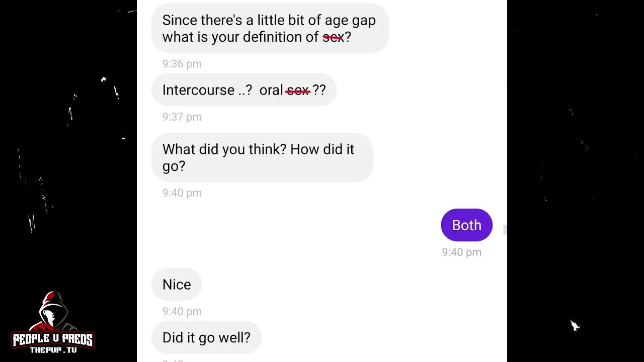This screenshot has width=644, height=362.
Task: Select the purple "Both" message bubble
Action: click(466, 225)
